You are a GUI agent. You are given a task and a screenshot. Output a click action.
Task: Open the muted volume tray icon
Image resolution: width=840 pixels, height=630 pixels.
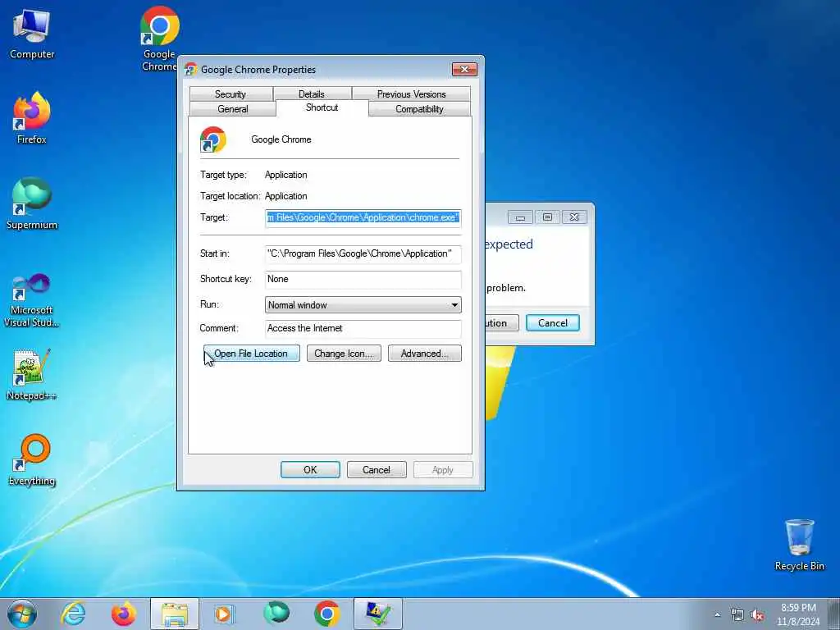click(757, 615)
